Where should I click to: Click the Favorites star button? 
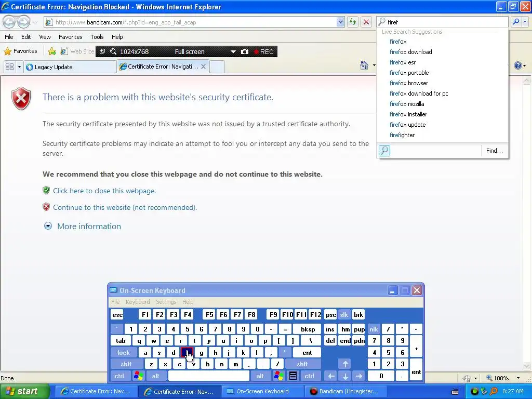point(20,51)
